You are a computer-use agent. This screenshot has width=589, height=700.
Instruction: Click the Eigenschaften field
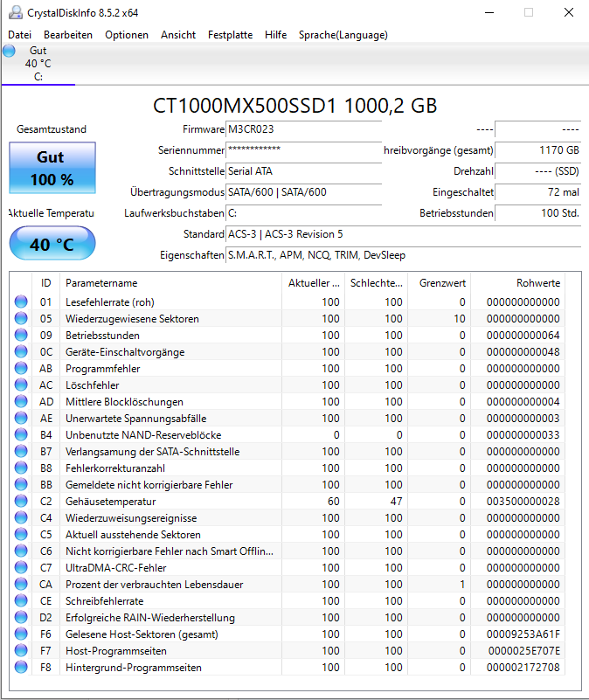click(403, 255)
